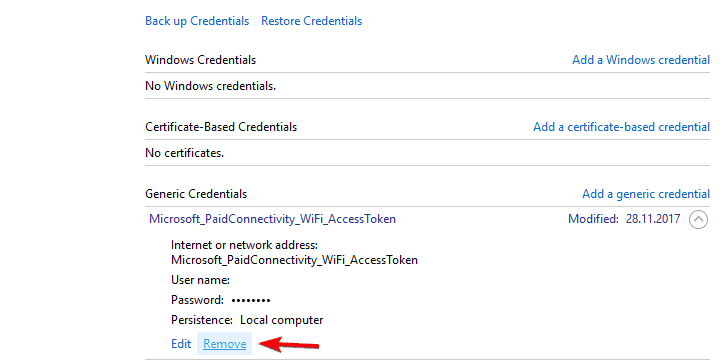The image size is (720, 360).
Task: Select the network address value Microsoft_PaidConnectivity_WiFi_AccessToken
Action: (x=294, y=260)
